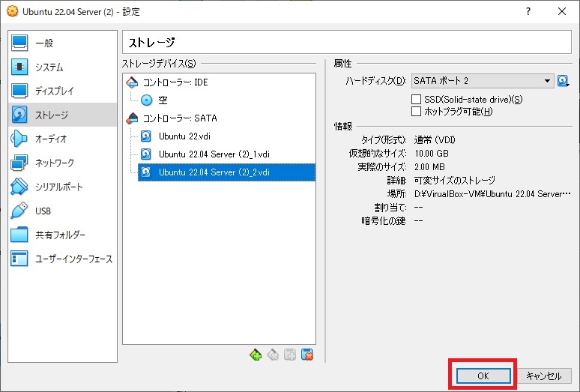The height and width of the screenshot is (392, 580).
Task: Click the 通常 (VDI) type value
Action: (x=435, y=140)
